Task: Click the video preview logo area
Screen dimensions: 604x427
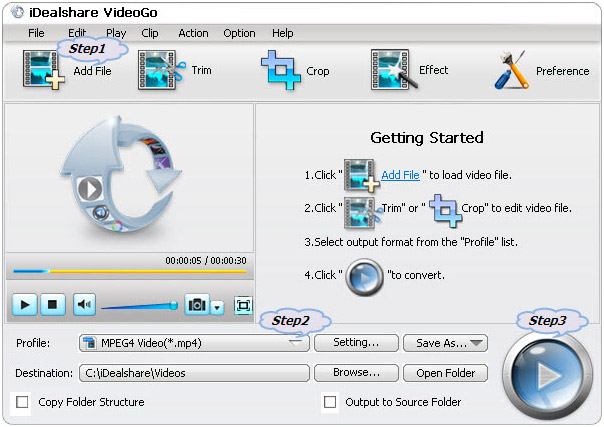Action: click(121, 174)
